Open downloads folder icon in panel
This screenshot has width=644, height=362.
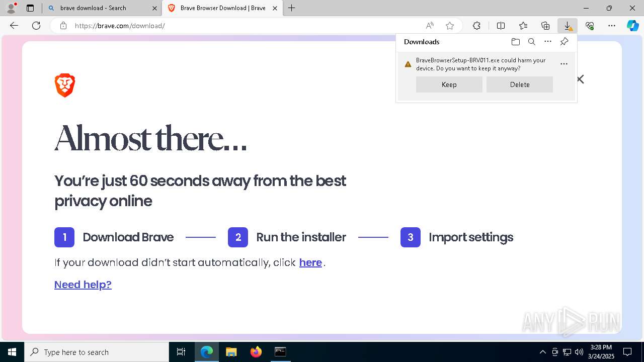[516, 42]
